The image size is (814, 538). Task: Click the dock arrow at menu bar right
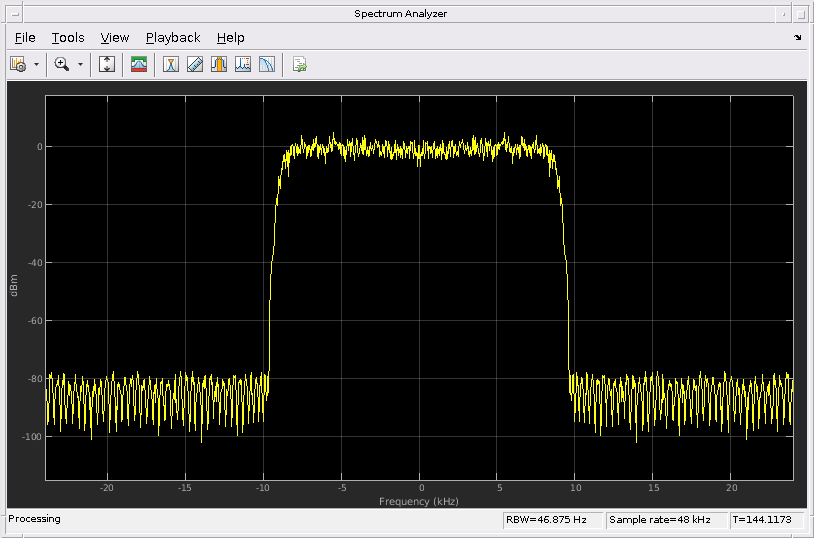click(797, 37)
